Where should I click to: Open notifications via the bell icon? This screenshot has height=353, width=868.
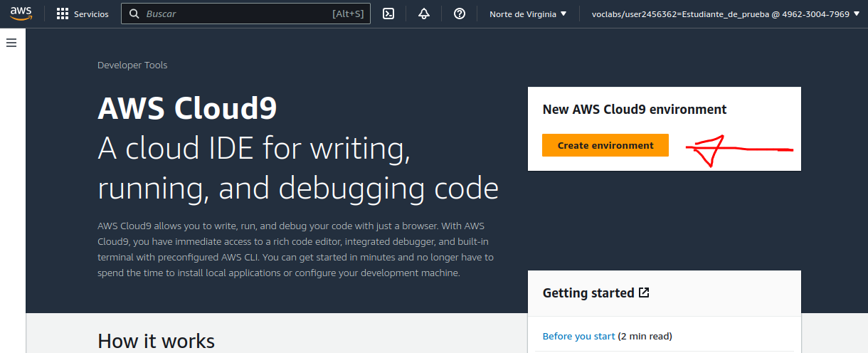pos(424,14)
